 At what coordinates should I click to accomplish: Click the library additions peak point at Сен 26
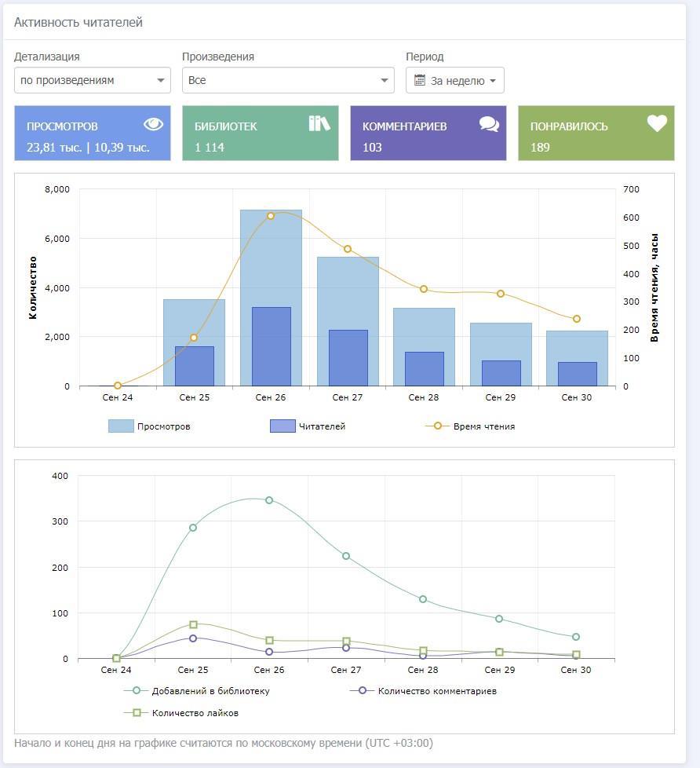pyautogui.click(x=269, y=500)
